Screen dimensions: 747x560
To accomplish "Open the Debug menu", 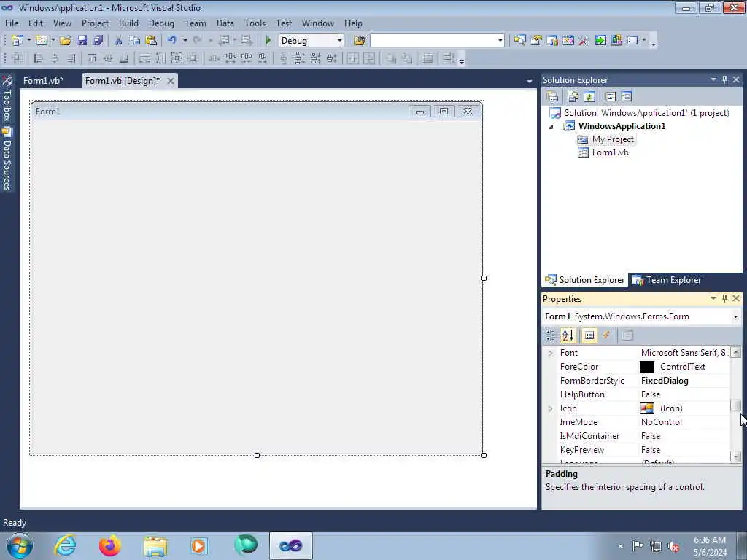I will 161,23.
